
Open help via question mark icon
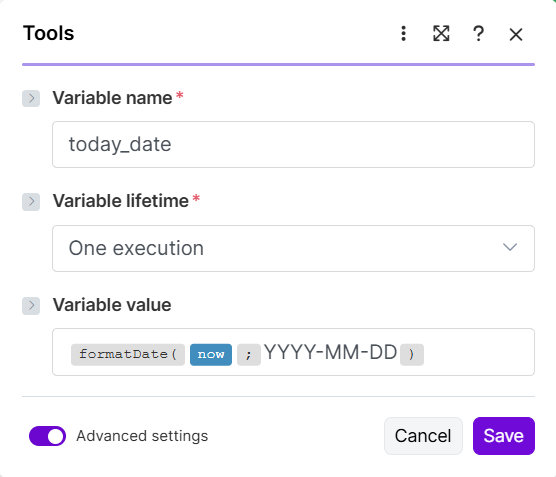tap(478, 34)
